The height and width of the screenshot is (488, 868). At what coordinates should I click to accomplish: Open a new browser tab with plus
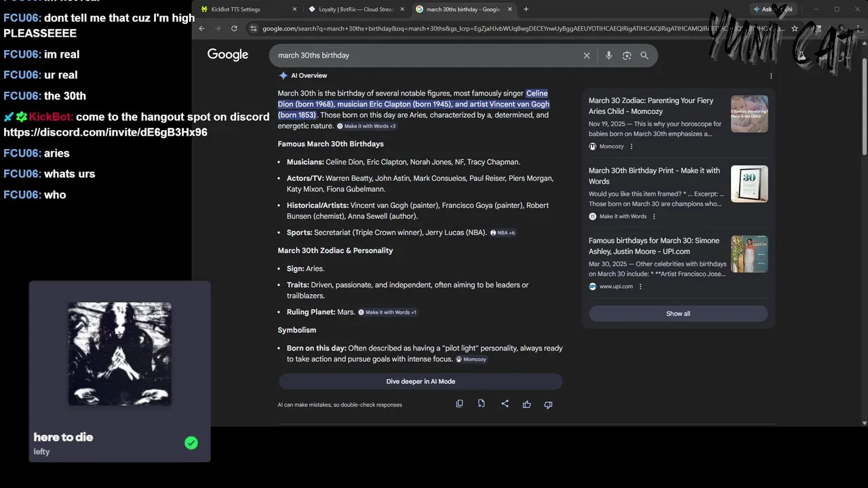[526, 9]
